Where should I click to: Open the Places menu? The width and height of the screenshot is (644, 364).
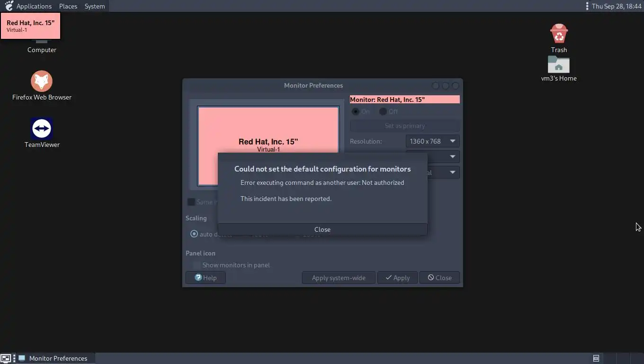tap(68, 6)
